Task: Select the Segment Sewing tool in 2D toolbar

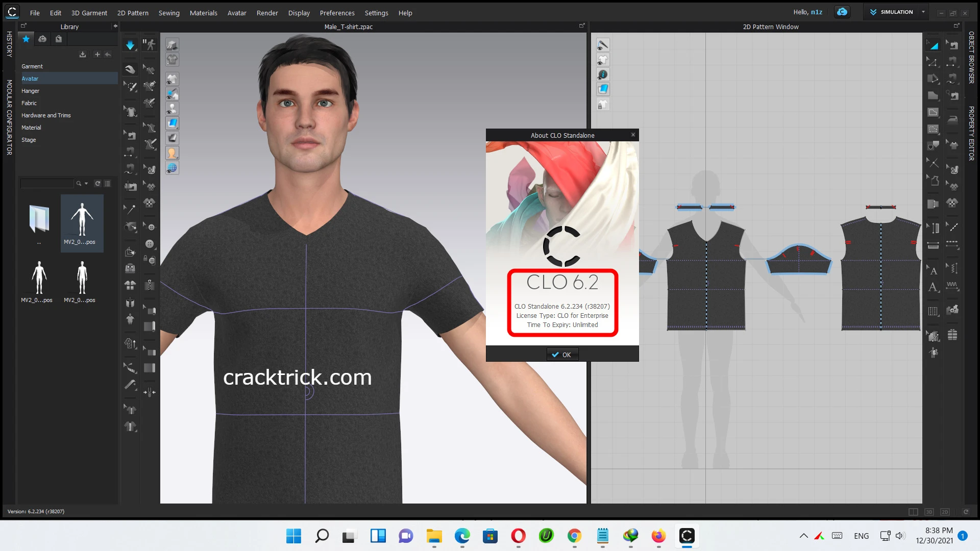Action: point(952,62)
